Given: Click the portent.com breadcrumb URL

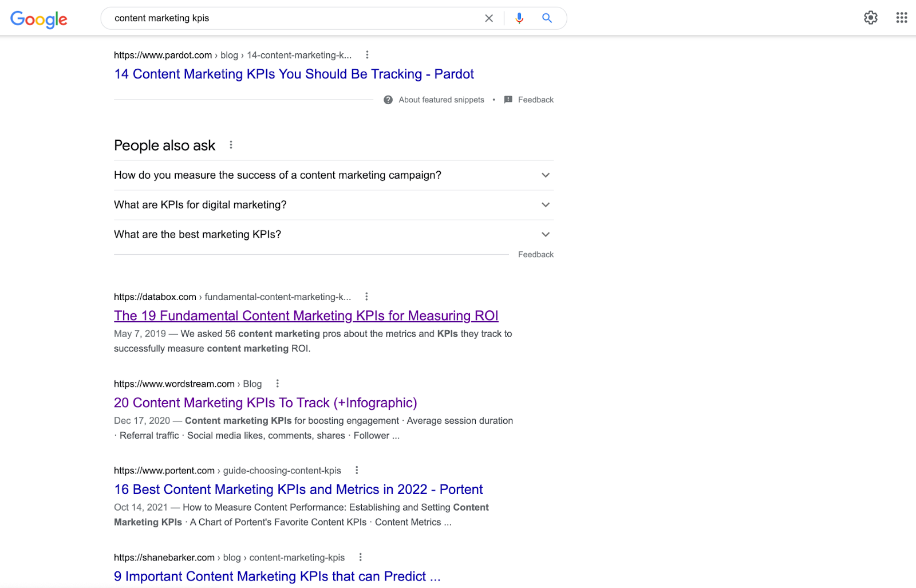Looking at the screenshot, I should pos(227,470).
